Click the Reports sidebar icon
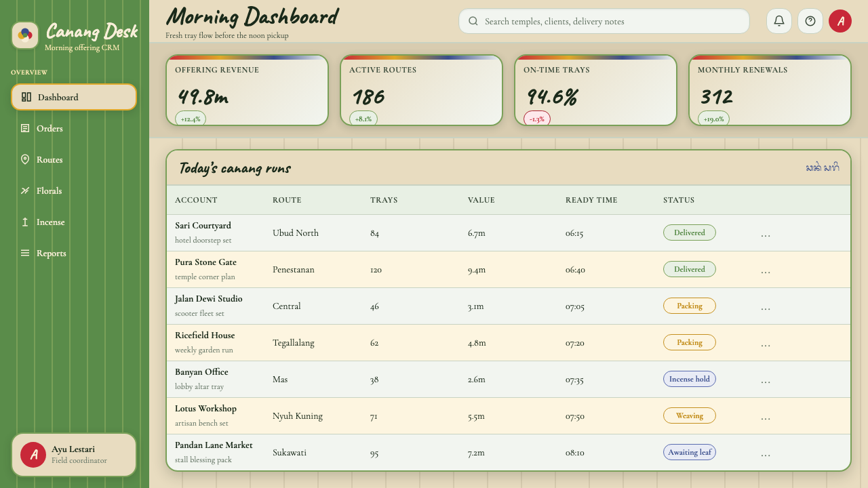The image size is (868, 488). click(25, 253)
